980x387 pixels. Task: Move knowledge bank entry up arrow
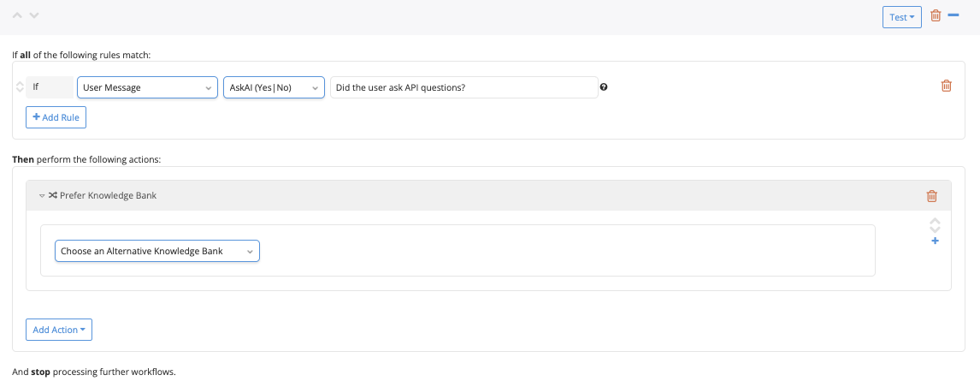click(x=935, y=222)
